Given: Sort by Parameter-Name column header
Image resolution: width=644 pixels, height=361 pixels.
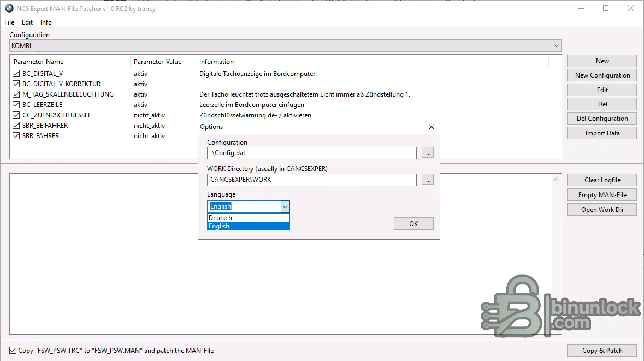Looking at the screenshot, I should click(x=70, y=62).
